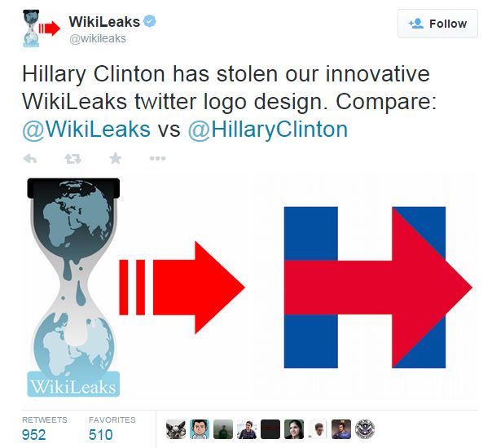Follow the WikiLeaks account
The height and width of the screenshot is (448, 492).
(x=437, y=24)
